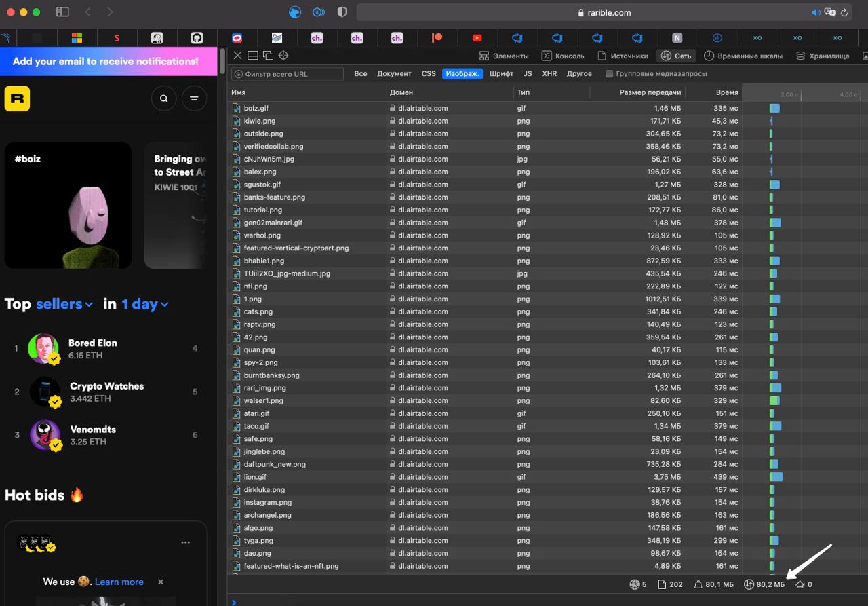Open the Временные шкалы tab
The width and height of the screenshot is (868, 606).
point(743,56)
